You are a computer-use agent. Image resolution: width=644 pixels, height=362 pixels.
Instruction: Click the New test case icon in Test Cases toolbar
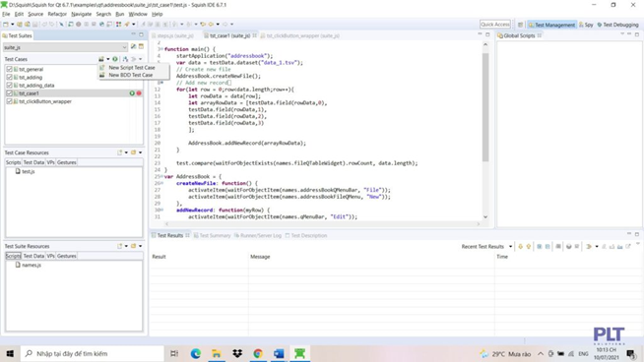[101, 59]
